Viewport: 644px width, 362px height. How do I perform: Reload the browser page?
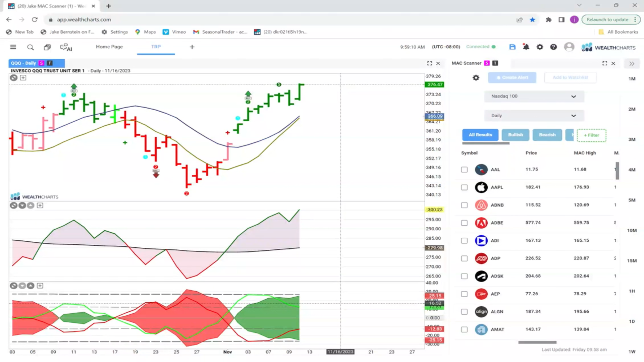(35, 19)
